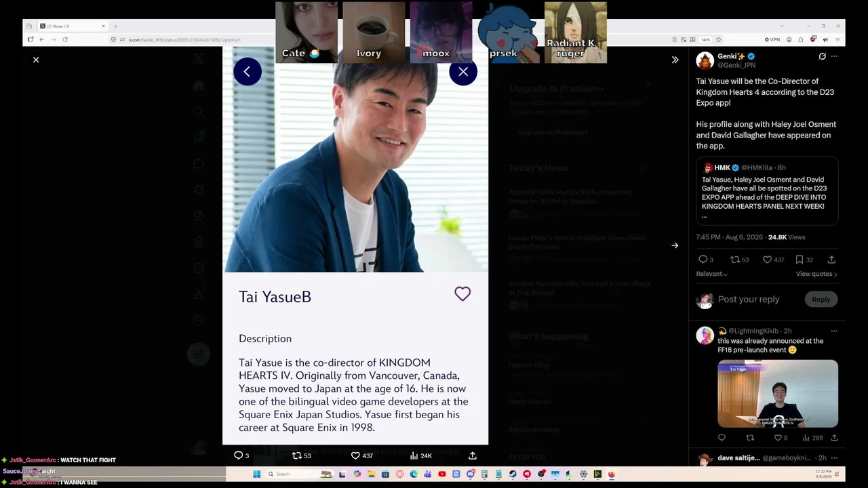The width and height of the screenshot is (868, 488).
Task: Reload the page
Action: click(x=65, y=40)
